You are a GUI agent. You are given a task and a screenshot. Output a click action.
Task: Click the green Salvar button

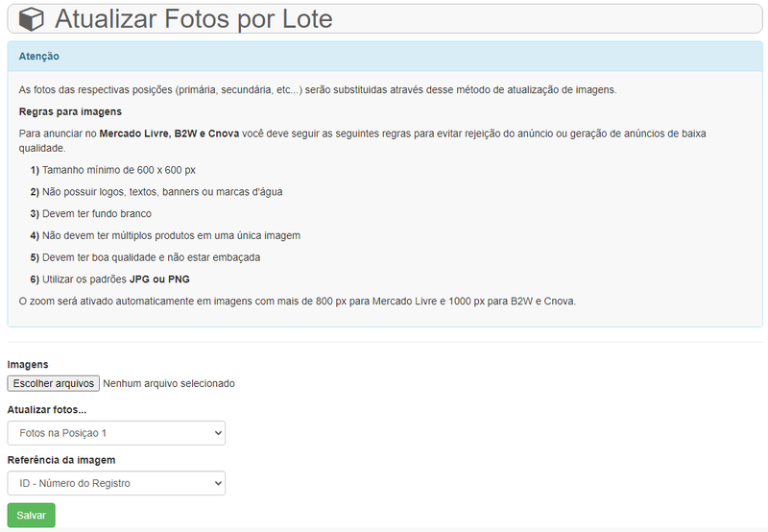[32, 516]
